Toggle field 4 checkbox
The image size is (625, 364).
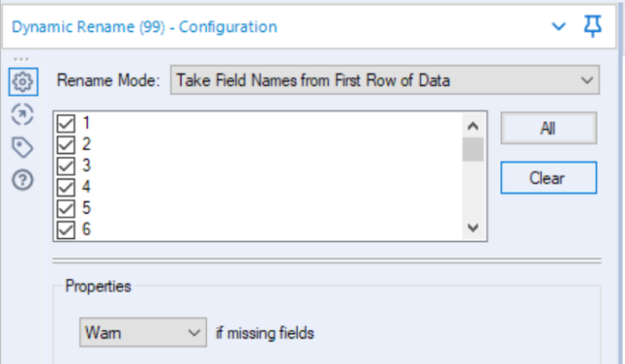coord(65,187)
